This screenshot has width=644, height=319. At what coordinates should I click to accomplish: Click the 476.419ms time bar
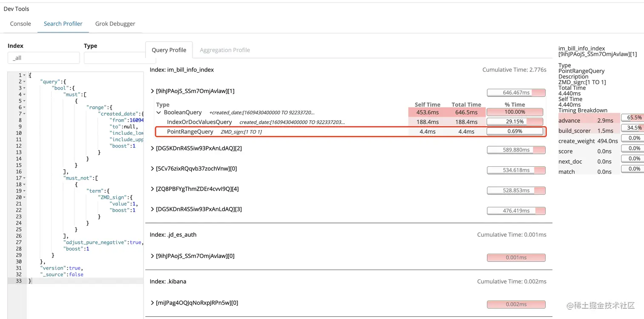516,211
